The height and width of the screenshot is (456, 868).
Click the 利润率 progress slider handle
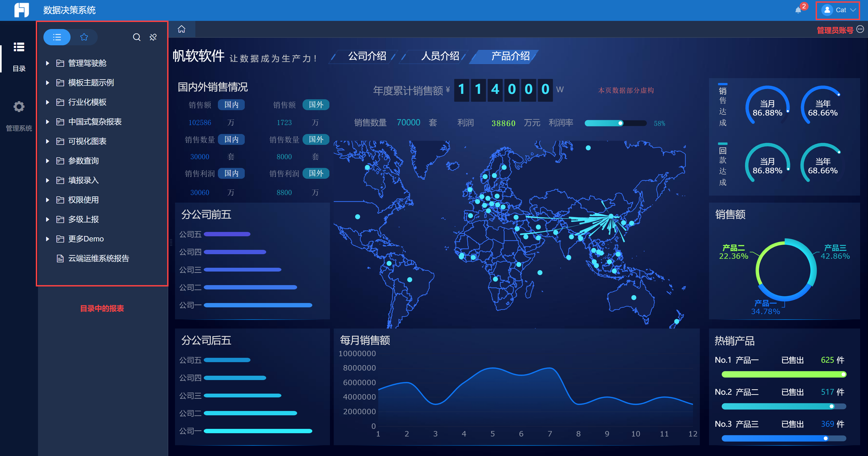coord(620,123)
